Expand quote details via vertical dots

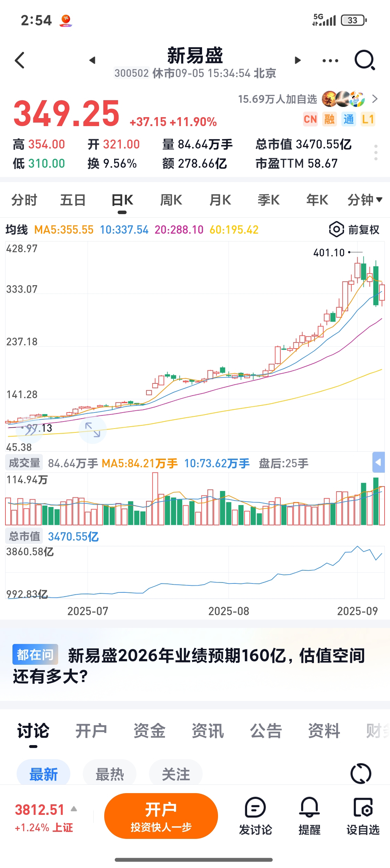click(x=376, y=153)
